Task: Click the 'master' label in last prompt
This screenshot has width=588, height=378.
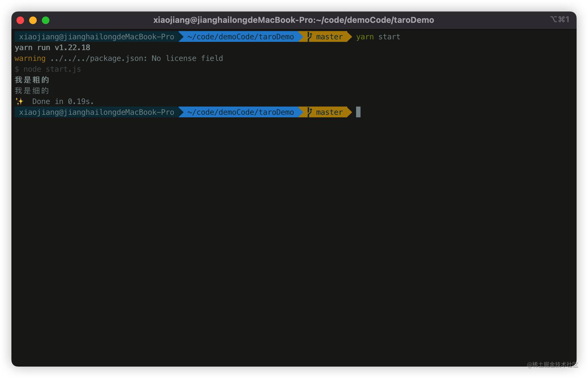Action: (x=329, y=112)
